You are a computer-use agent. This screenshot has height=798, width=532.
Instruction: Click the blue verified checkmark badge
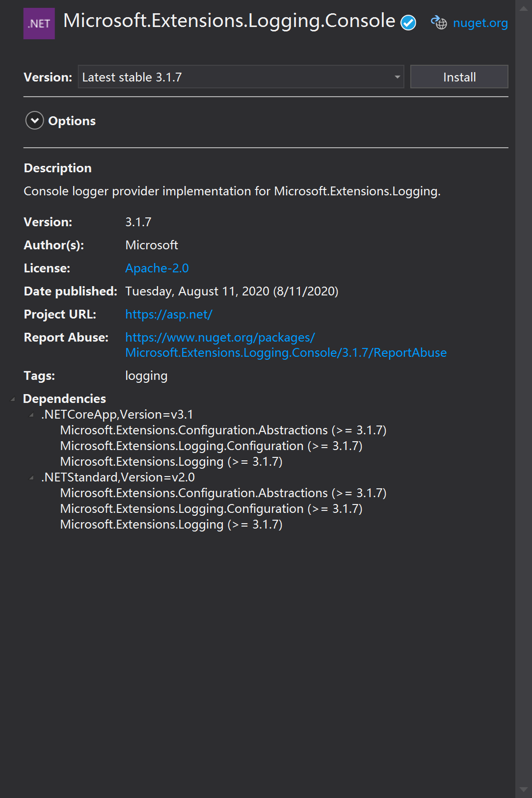(x=408, y=23)
